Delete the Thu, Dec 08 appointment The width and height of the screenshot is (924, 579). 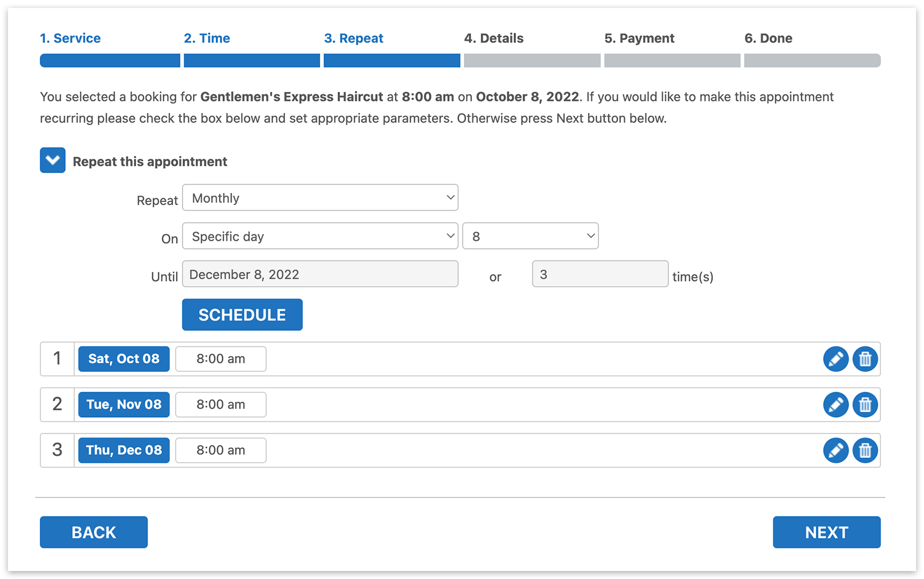865,450
